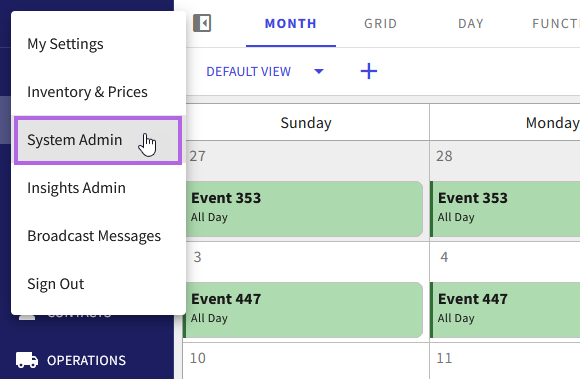The height and width of the screenshot is (379, 580).
Task: Open the Operations truck icon
Action: (x=27, y=360)
